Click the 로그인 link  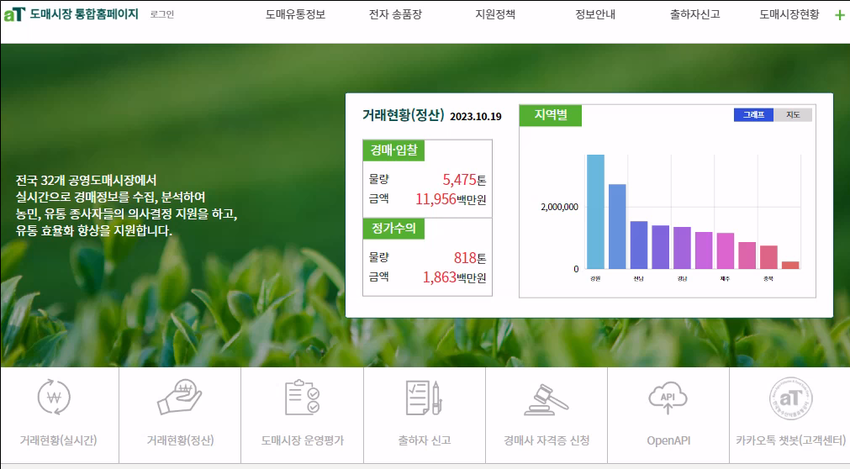[162, 15]
